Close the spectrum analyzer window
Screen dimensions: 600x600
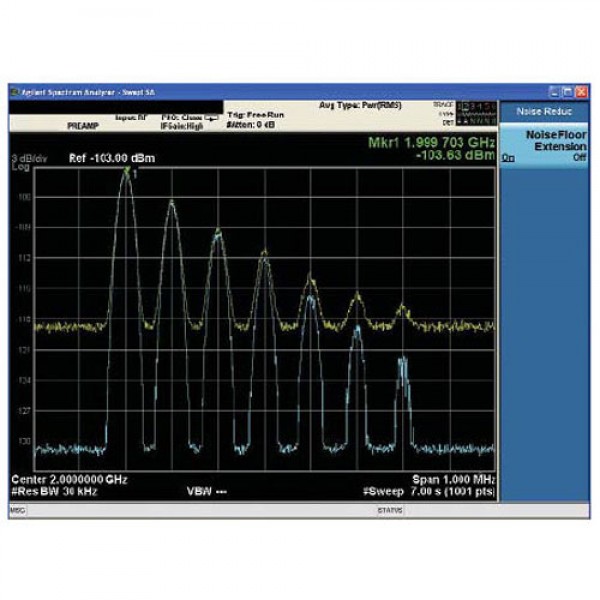pos(581,91)
